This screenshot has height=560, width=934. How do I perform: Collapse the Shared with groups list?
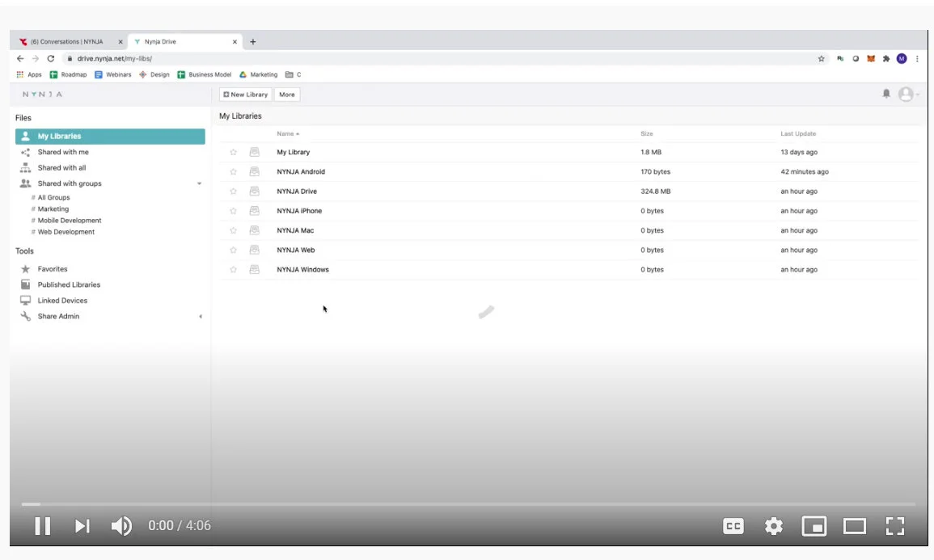pos(200,183)
